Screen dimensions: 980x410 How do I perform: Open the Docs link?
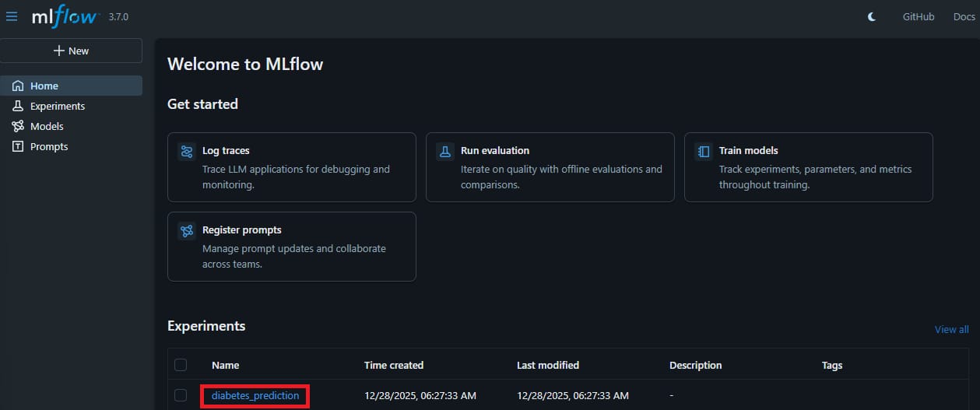(964, 16)
